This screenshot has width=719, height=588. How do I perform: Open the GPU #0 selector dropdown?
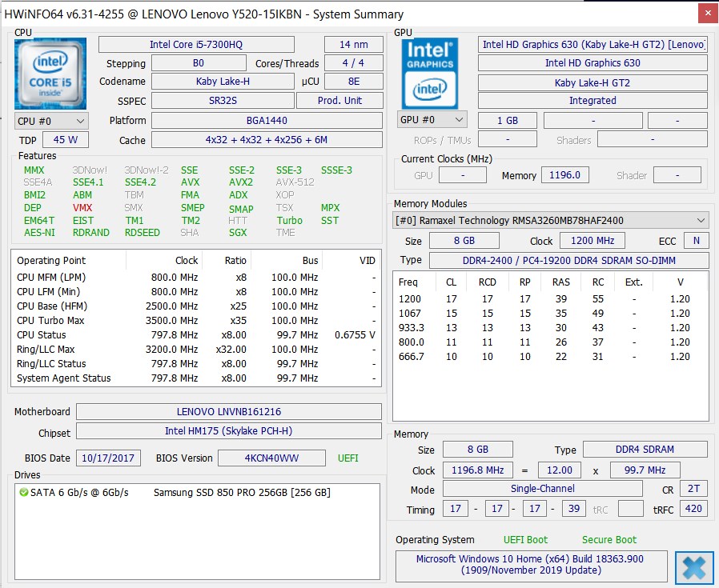(432, 120)
